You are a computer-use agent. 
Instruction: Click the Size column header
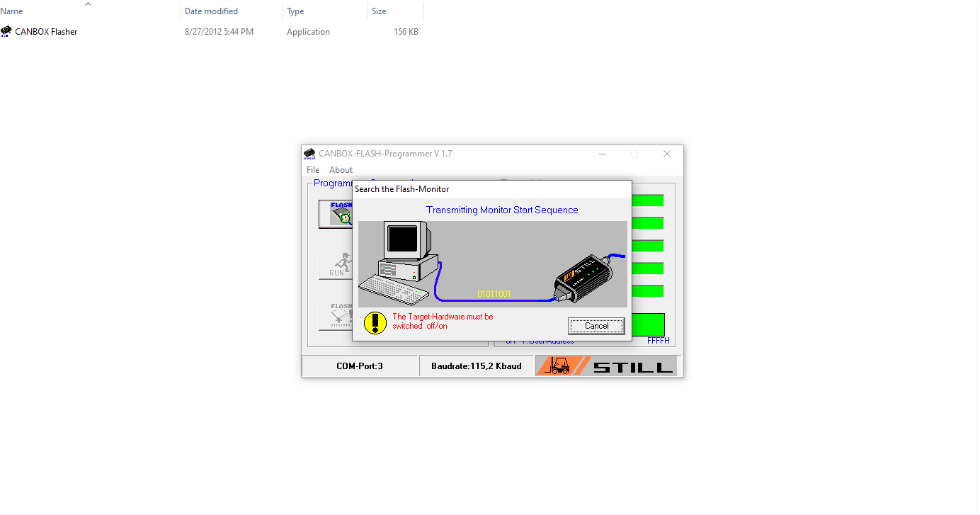pyautogui.click(x=377, y=11)
